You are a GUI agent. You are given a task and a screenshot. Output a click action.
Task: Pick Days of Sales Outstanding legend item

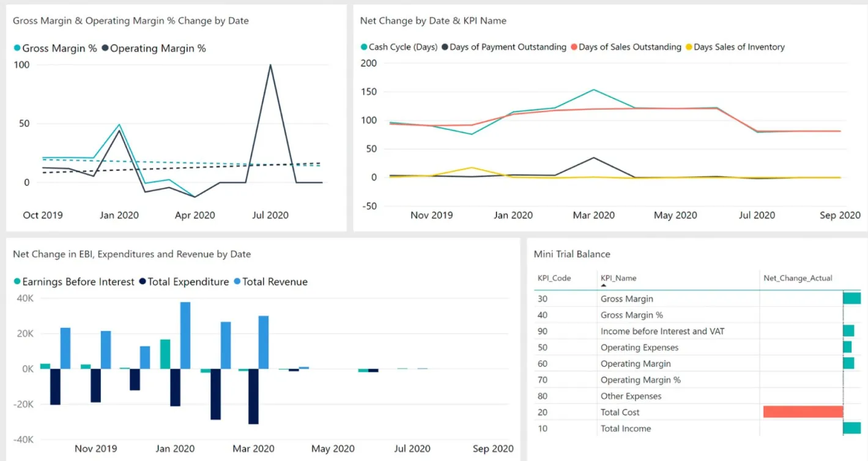tap(626, 47)
